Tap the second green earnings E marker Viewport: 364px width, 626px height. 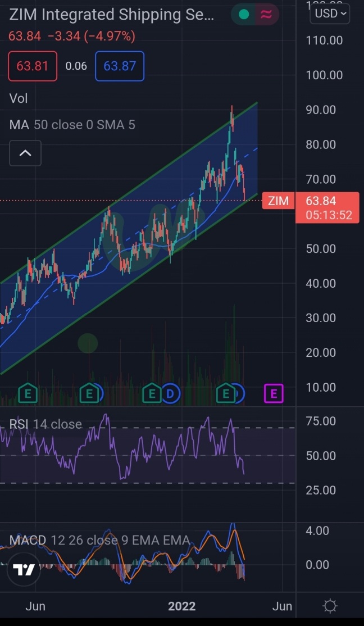tap(88, 394)
